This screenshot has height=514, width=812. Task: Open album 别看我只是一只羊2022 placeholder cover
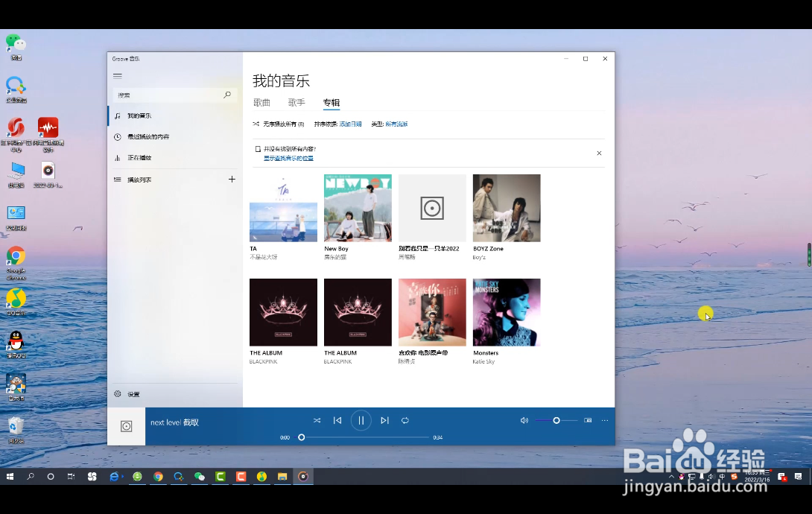(432, 208)
